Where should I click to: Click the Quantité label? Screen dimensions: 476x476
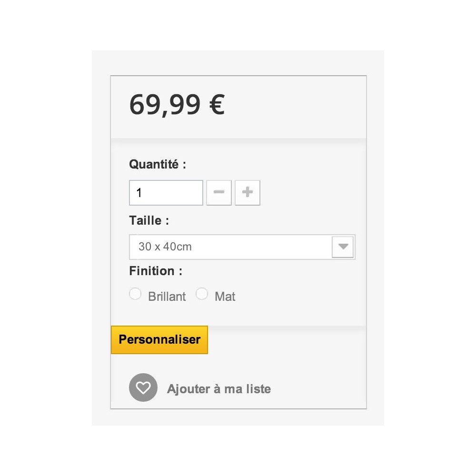[158, 164]
